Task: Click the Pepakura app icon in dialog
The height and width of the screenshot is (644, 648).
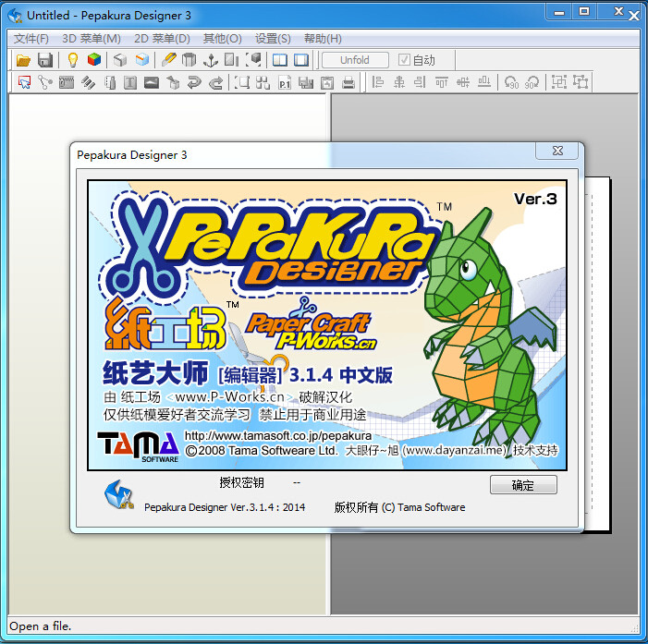Action: pos(119,494)
